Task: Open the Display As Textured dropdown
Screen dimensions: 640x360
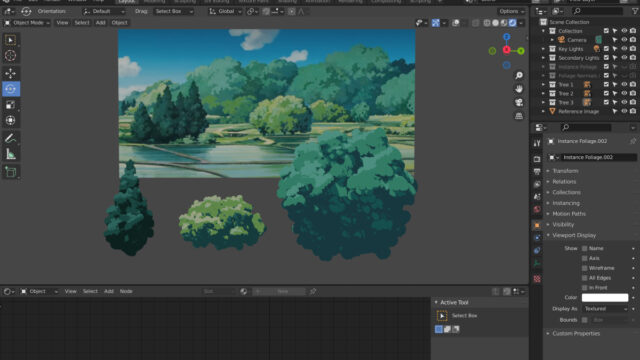Action: tap(605, 309)
